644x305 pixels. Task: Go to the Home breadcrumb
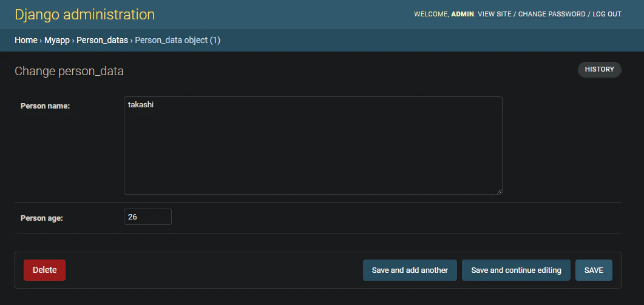point(26,40)
